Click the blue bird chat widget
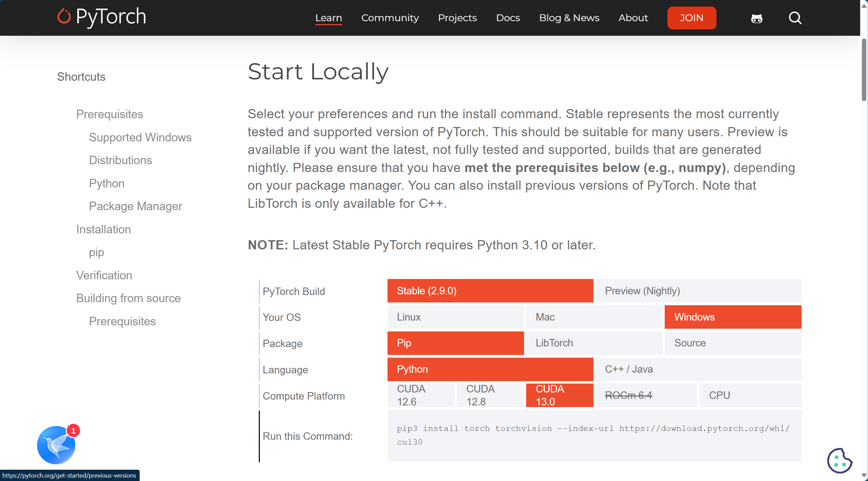Viewport: 868px width, 481px height. 56,445
